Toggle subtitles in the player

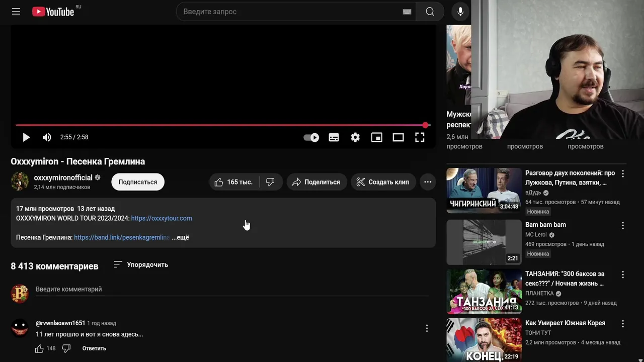(x=334, y=137)
